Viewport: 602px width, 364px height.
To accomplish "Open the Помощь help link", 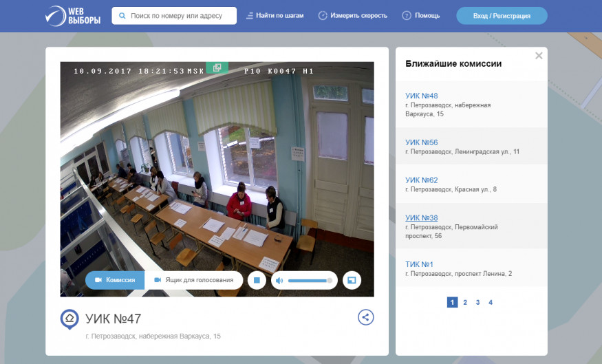I will point(421,16).
